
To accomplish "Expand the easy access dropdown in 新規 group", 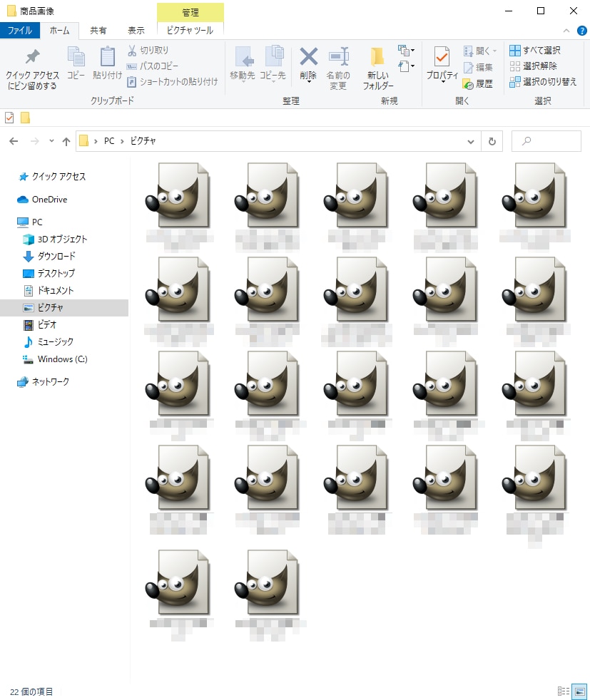I will click(x=406, y=66).
